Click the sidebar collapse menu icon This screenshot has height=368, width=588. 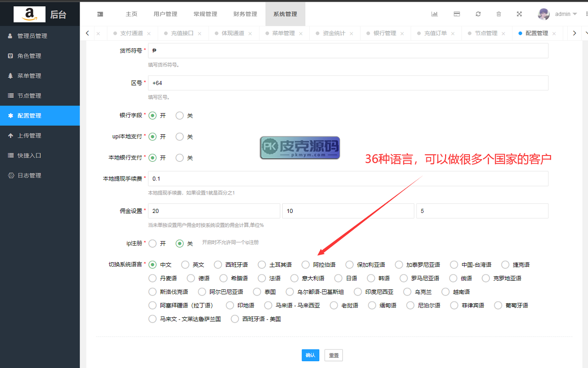100,14
